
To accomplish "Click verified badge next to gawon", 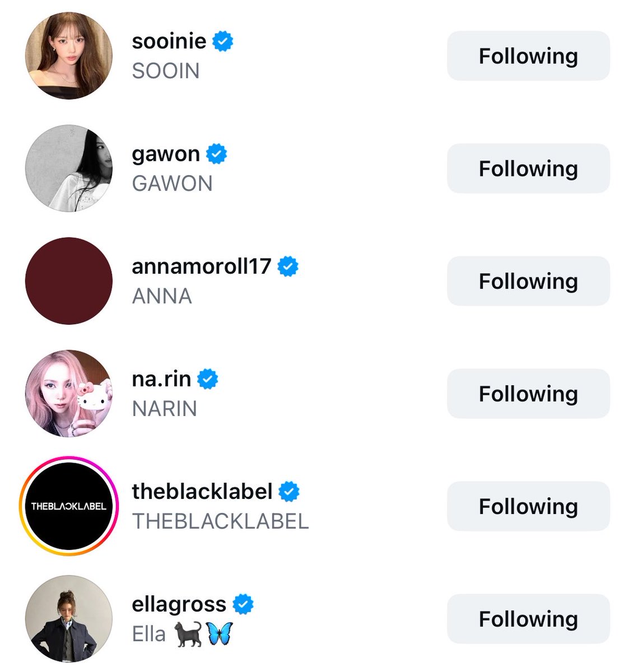I will (x=217, y=154).
